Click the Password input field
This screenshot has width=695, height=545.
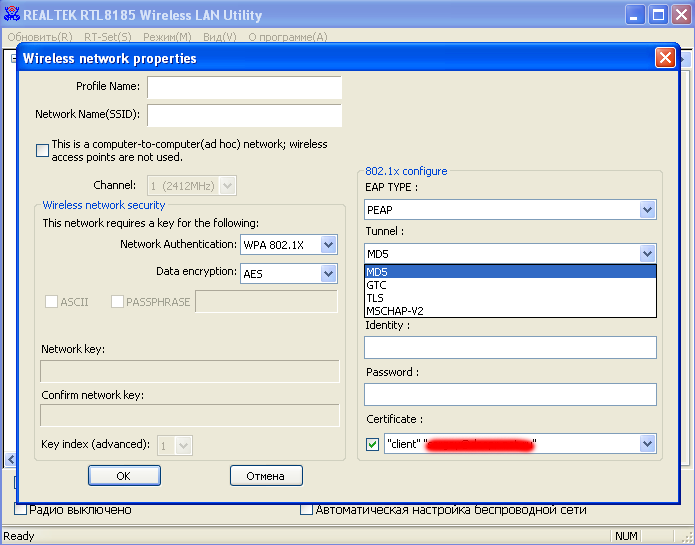[510, 394]
